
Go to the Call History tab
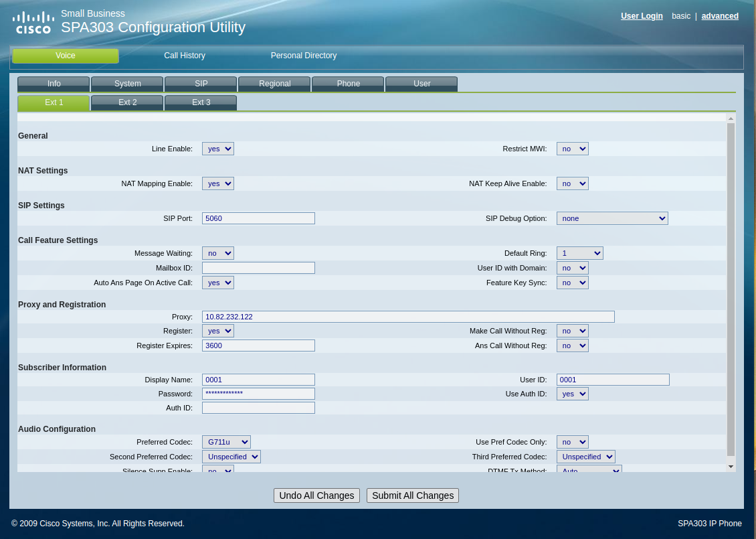pyautogui.click(x=185, y=56)
